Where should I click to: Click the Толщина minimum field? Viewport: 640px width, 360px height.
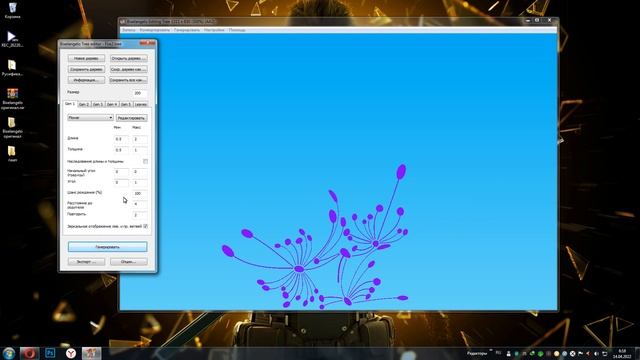[x=121, y=150]
